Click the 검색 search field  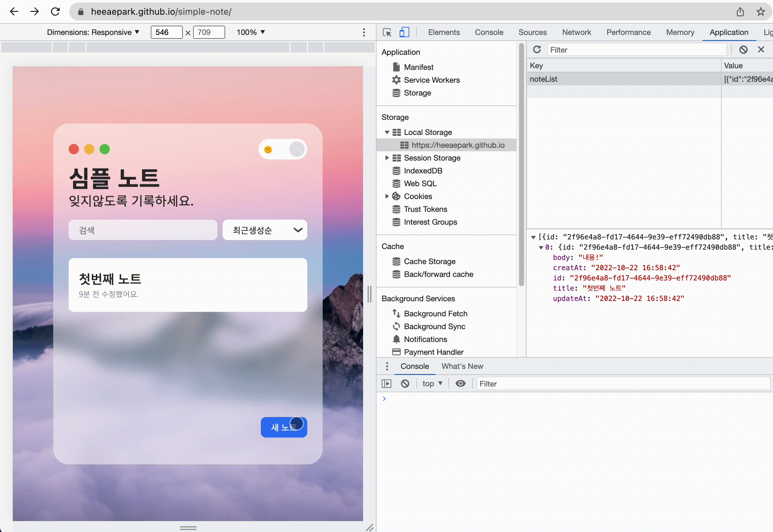143,230
